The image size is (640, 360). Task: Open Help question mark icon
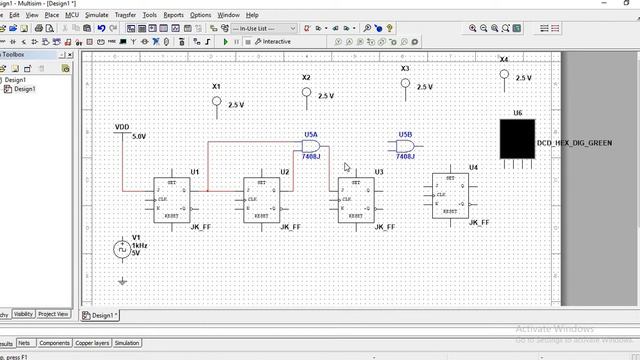[x=389, y=28]
